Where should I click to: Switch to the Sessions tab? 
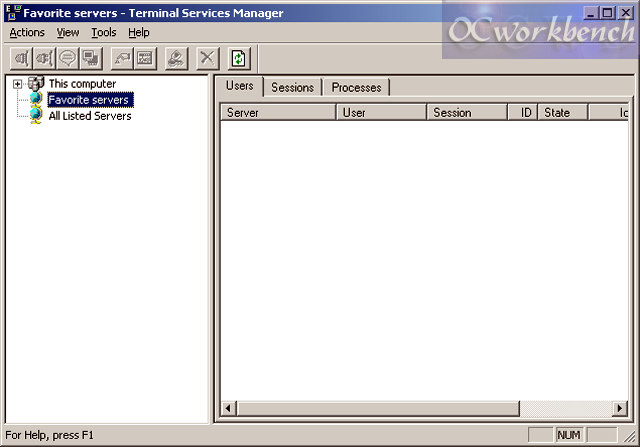pos(293,87)
